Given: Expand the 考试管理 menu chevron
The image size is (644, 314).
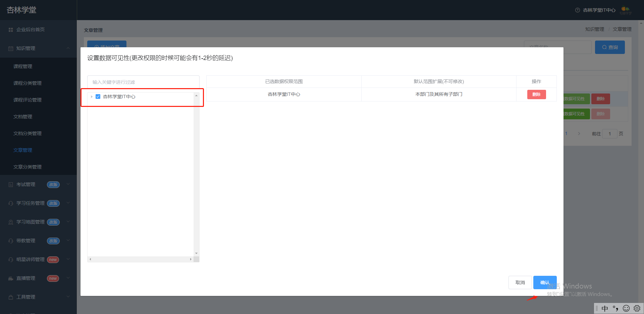Looking at the screenshot, I should point(68,184).
